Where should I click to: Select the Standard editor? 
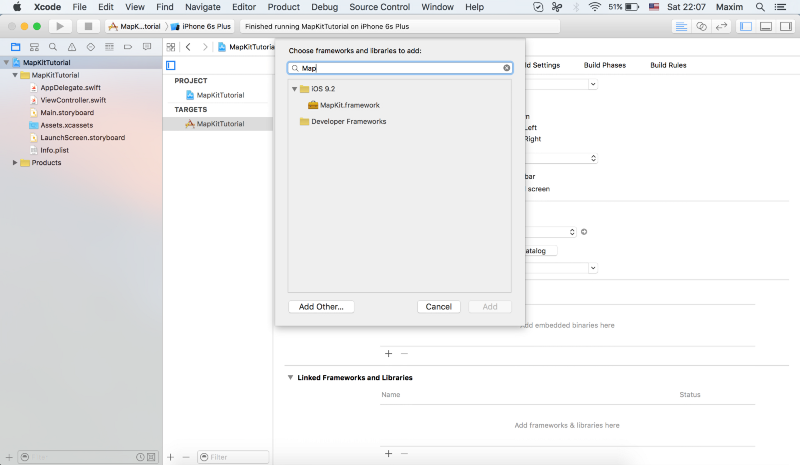click(681, 26)
